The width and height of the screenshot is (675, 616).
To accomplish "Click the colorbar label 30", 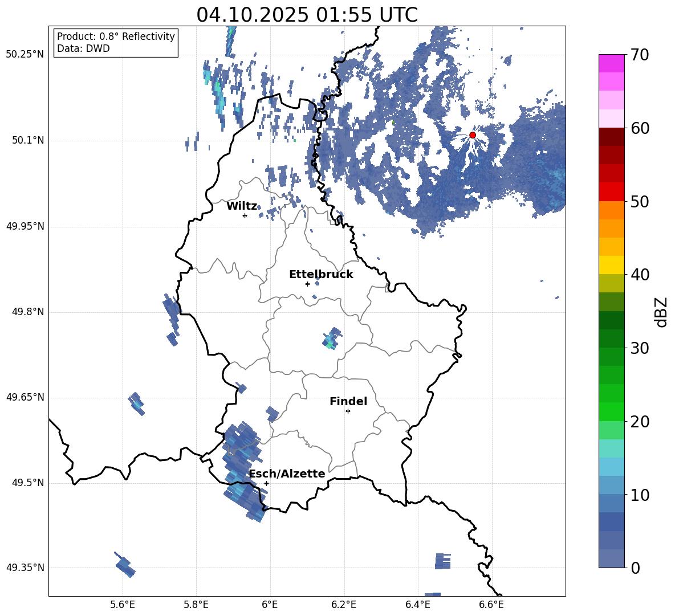I will [x=640, y=348].
